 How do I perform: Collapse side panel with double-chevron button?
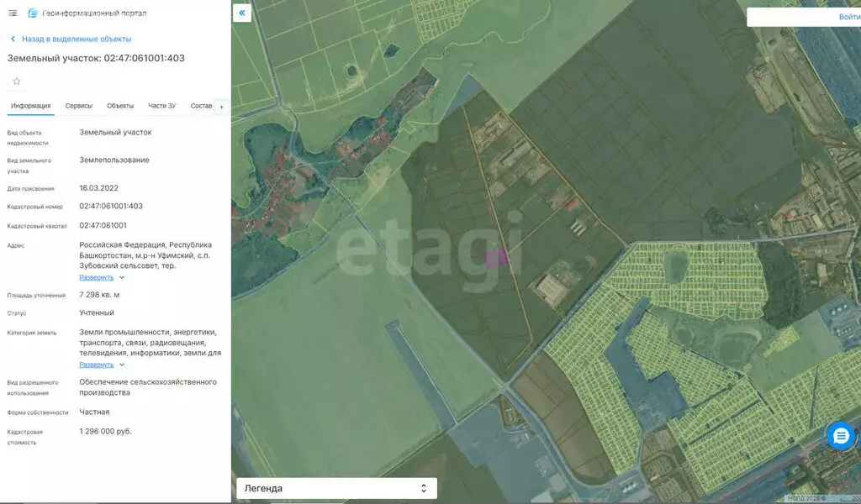point(242,13)
